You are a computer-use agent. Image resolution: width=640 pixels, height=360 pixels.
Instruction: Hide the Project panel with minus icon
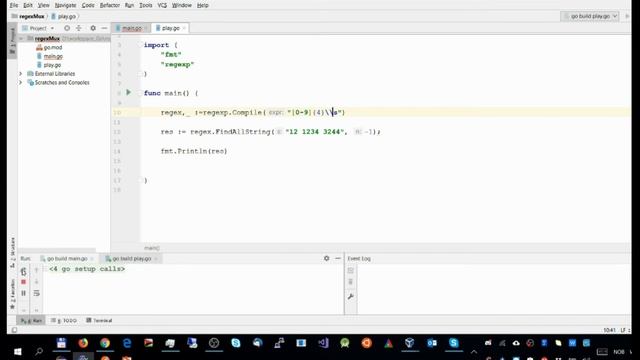104,28
